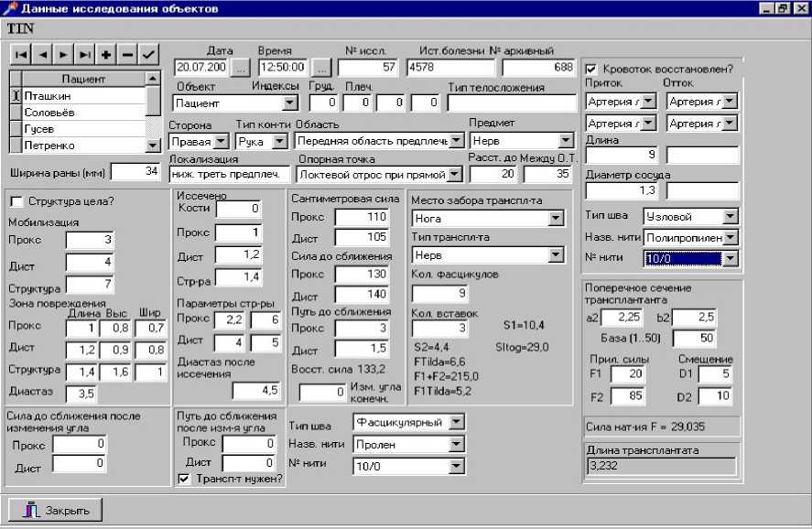Click the База (1..50) field
The height and width of the screenshot is (529, 812).
[x=695, y=339]
